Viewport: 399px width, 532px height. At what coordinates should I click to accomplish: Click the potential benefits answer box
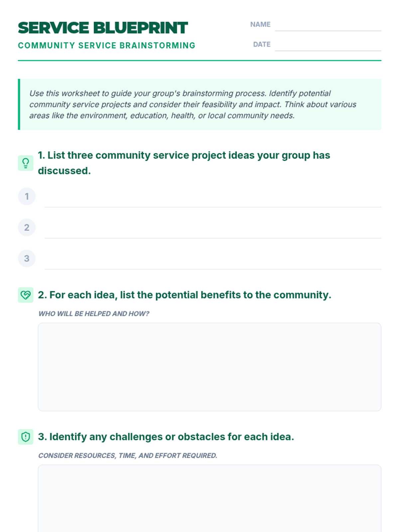[x=209, y=367]
